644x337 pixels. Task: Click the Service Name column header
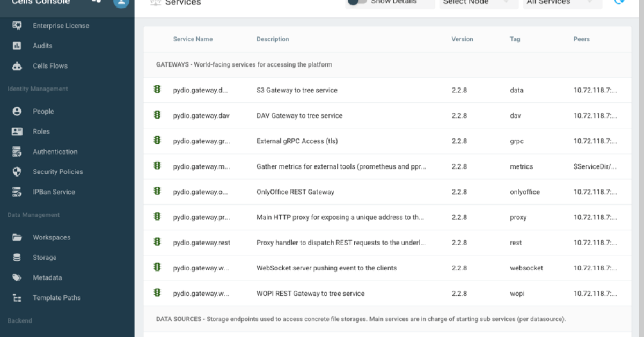pos(193,39)
